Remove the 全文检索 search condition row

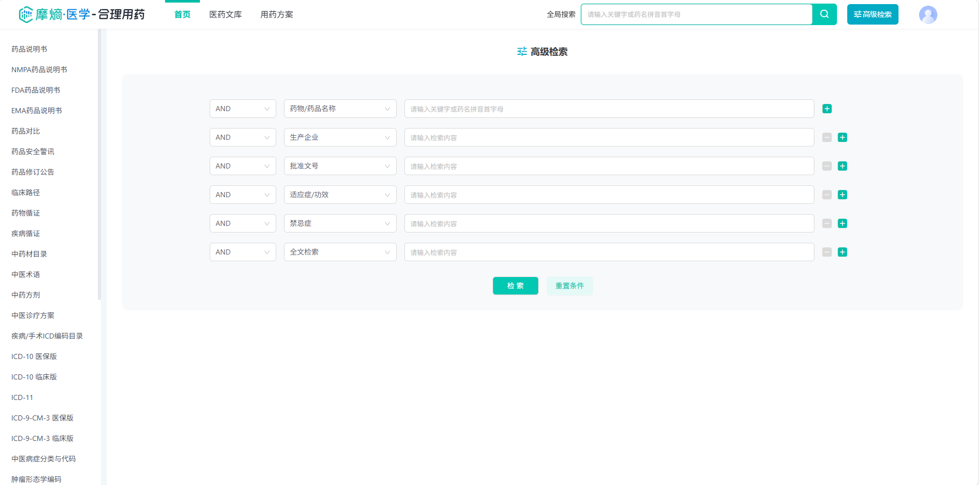[827, 252]
